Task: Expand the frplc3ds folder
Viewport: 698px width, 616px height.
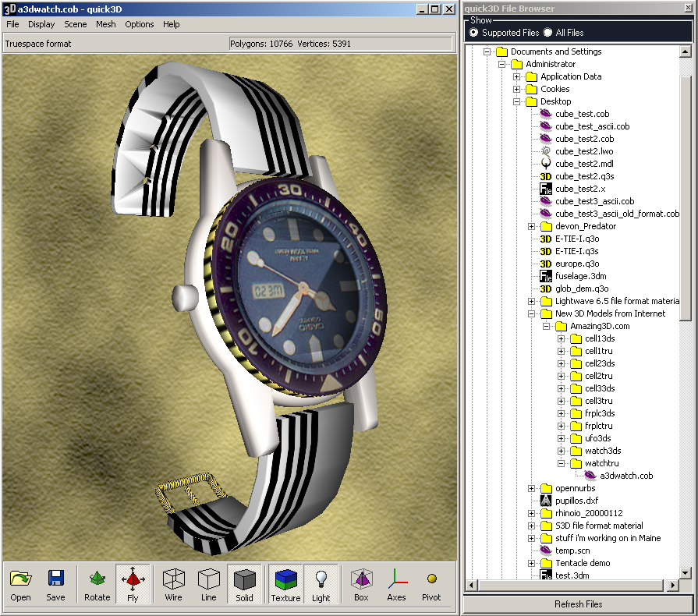Action: [x=561, y=413]
